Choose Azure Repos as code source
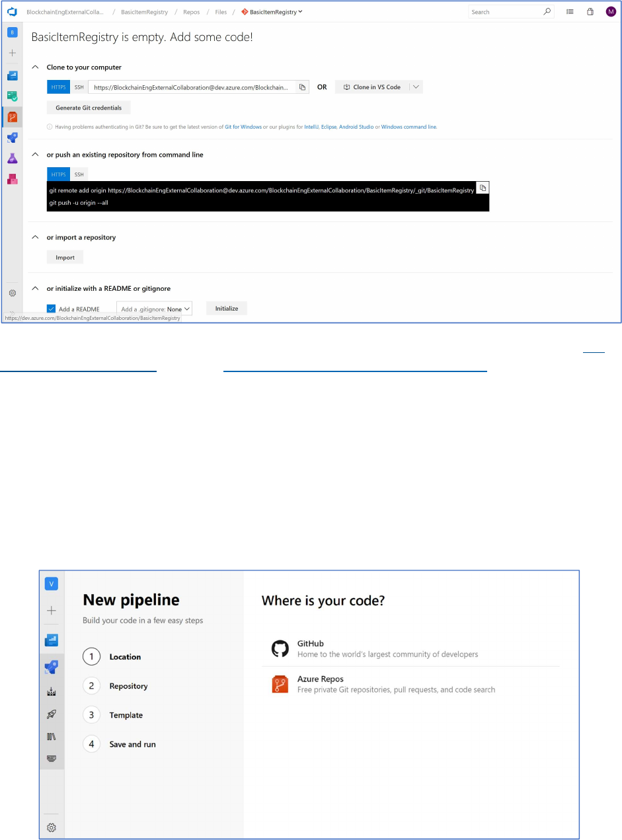This screenshot has height=840, width=622. 410,684
